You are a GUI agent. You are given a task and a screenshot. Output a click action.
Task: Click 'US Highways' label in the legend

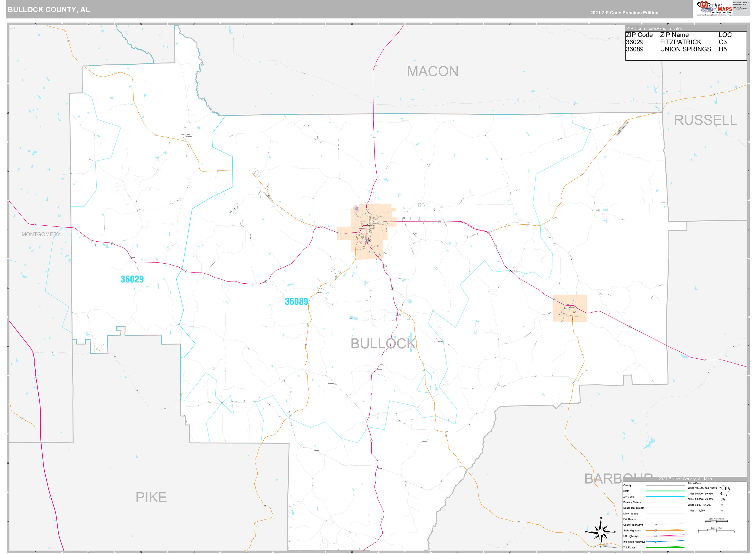[x=631, y=536]
